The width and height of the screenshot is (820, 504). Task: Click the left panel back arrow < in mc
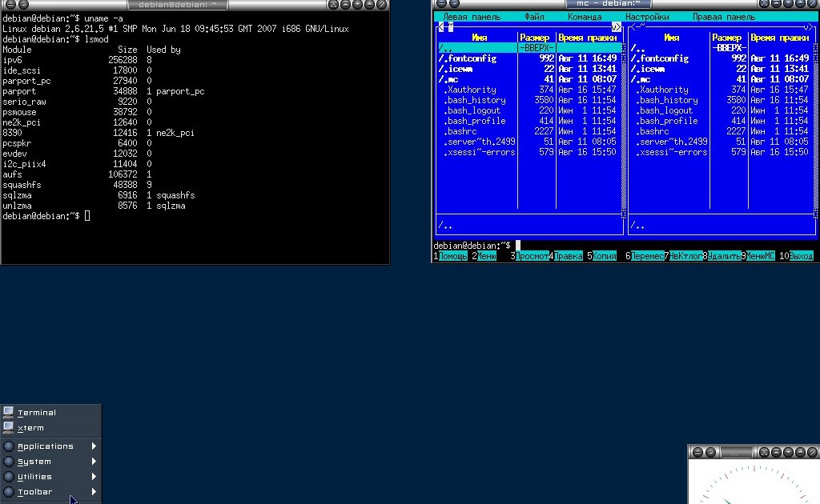(x=441, y=26)
